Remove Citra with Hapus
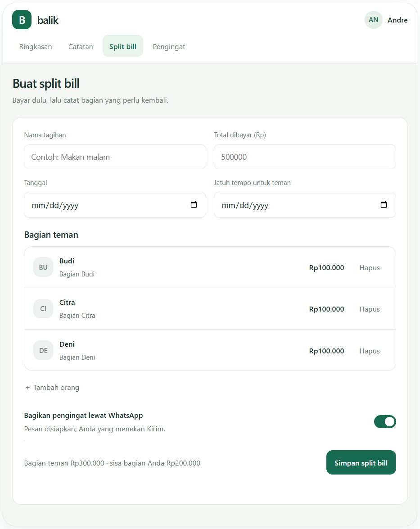 coord(370,309)
